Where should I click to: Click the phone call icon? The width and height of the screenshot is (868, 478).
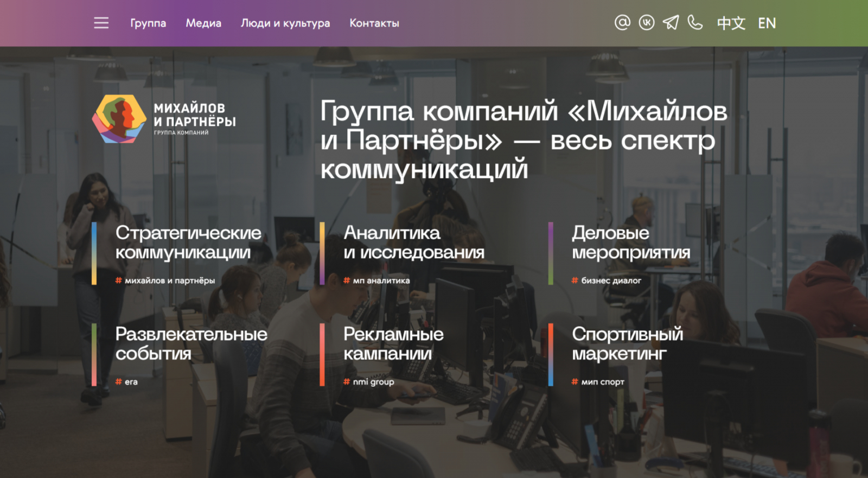coord(695,22)
